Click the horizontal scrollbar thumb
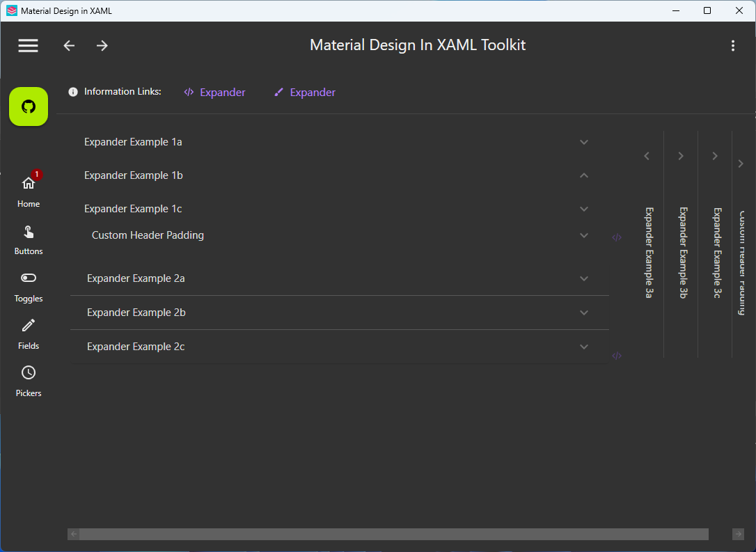 click(394, 534)
